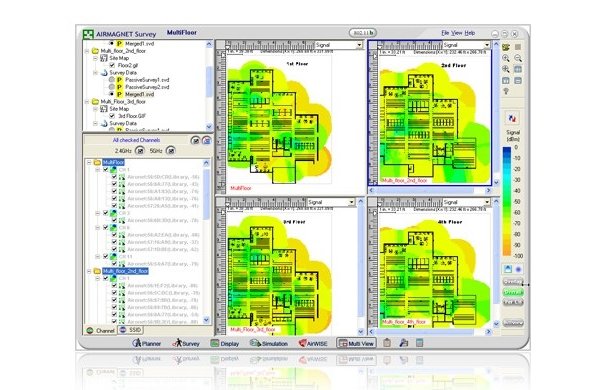Click the colorful icon at top of right toolbar

[506, 47]
